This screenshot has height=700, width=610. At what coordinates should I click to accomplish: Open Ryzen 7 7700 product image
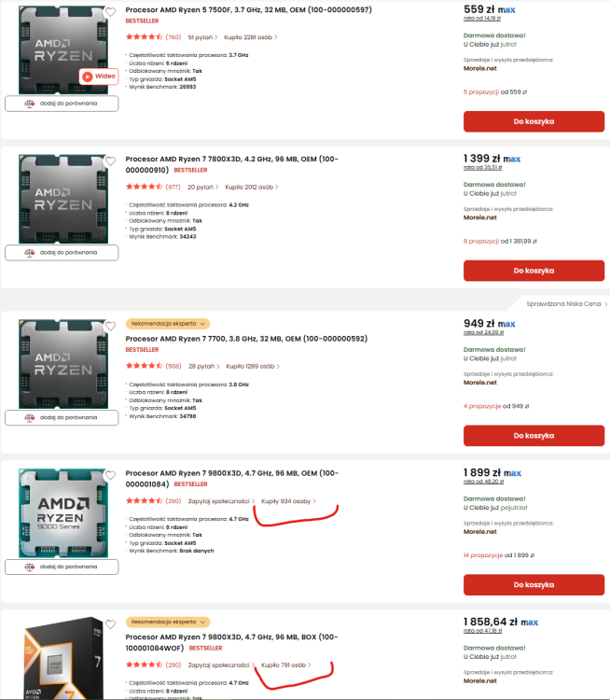pos(62,364)
